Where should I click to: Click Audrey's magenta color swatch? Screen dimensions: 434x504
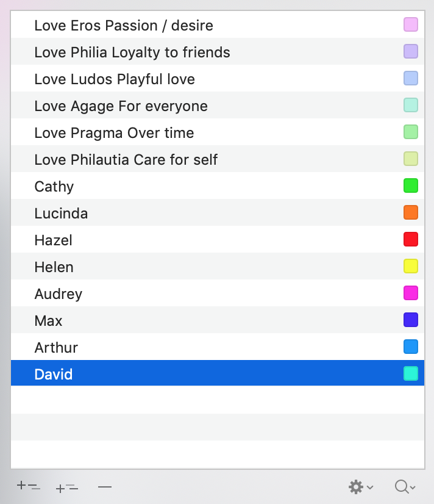(x=411, y=293)
